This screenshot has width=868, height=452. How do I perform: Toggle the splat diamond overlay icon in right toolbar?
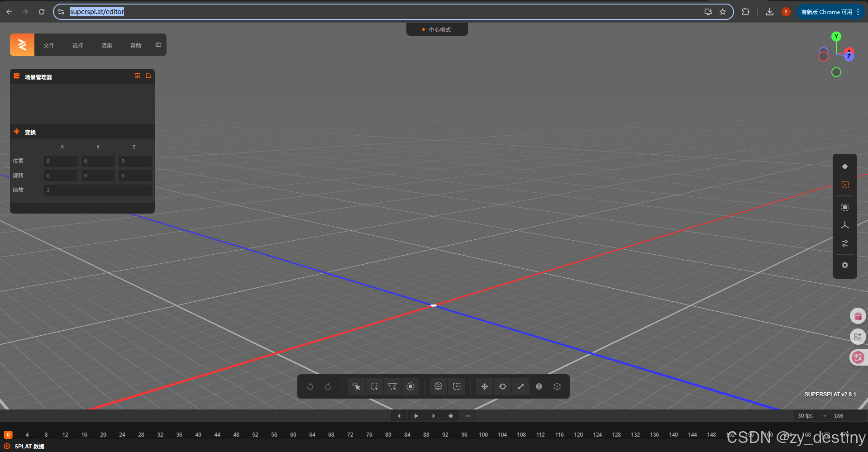[x=845, y=167]
